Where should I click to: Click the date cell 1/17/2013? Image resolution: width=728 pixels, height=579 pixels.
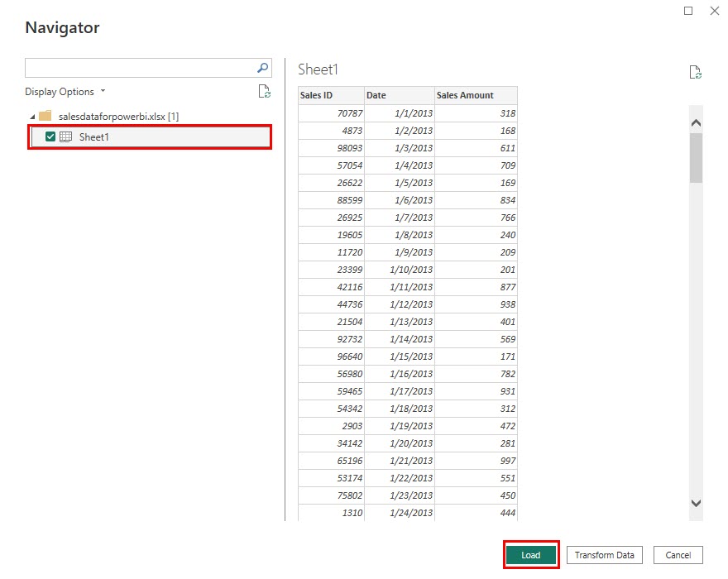400,391
